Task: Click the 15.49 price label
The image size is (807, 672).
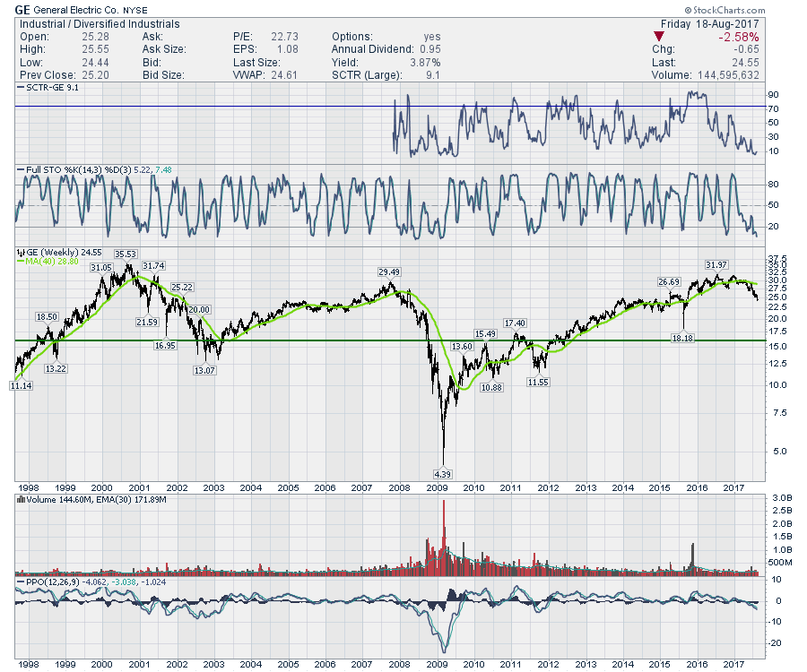Action: click(485, 334)
